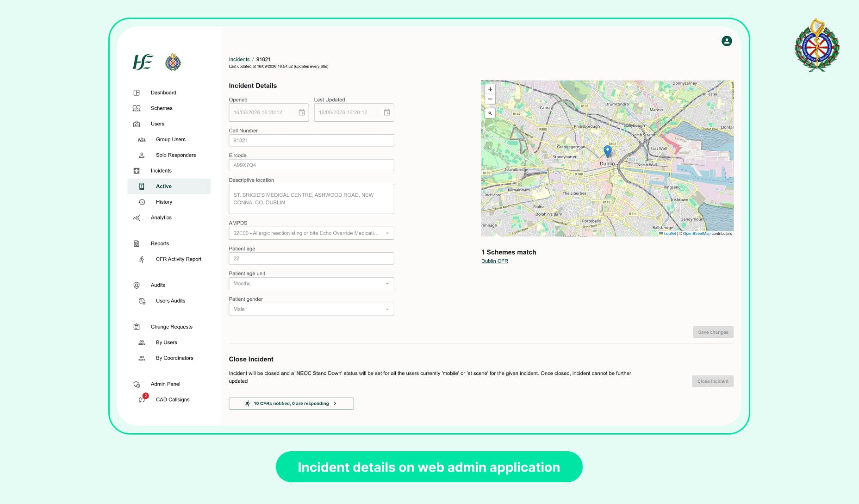
Task: Click the Patient age input field
Action: coord(311,259)
